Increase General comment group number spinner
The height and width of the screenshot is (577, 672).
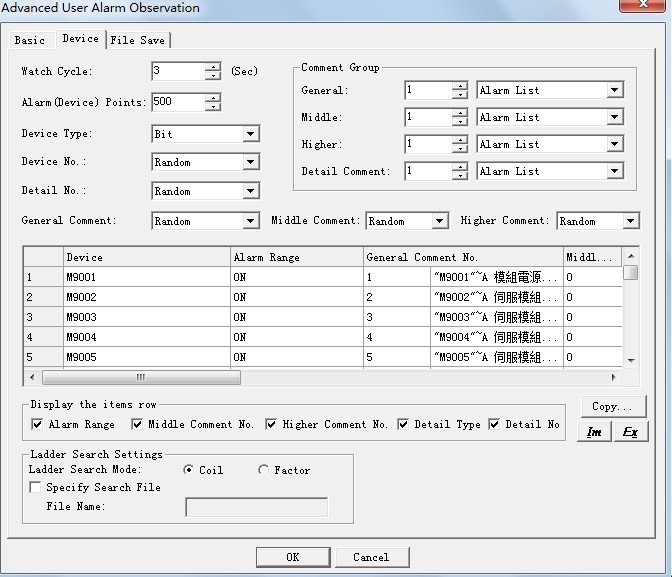[x=459, y=86]
